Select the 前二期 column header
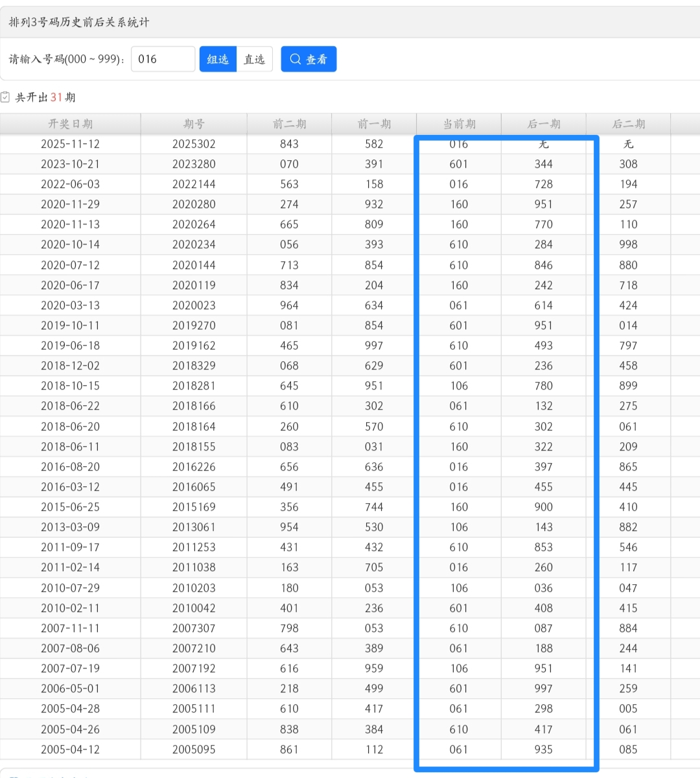 click(289, 124)
